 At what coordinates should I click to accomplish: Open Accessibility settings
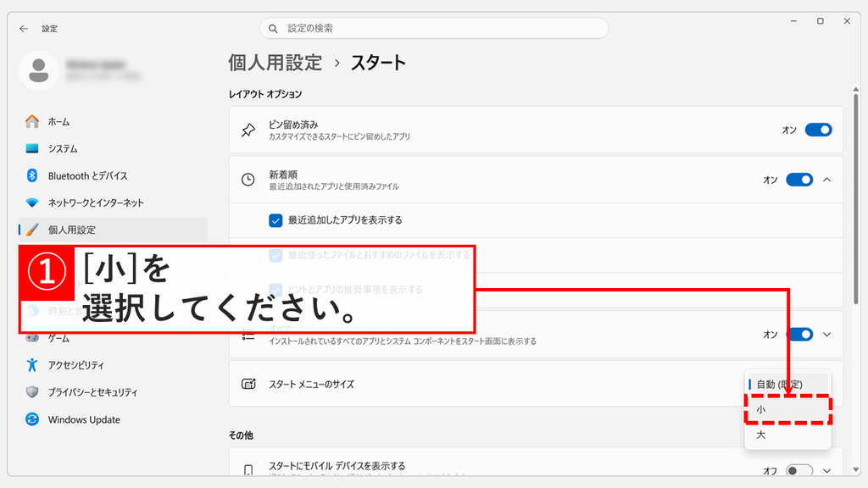pyautogui.click(x=113, y=364)
